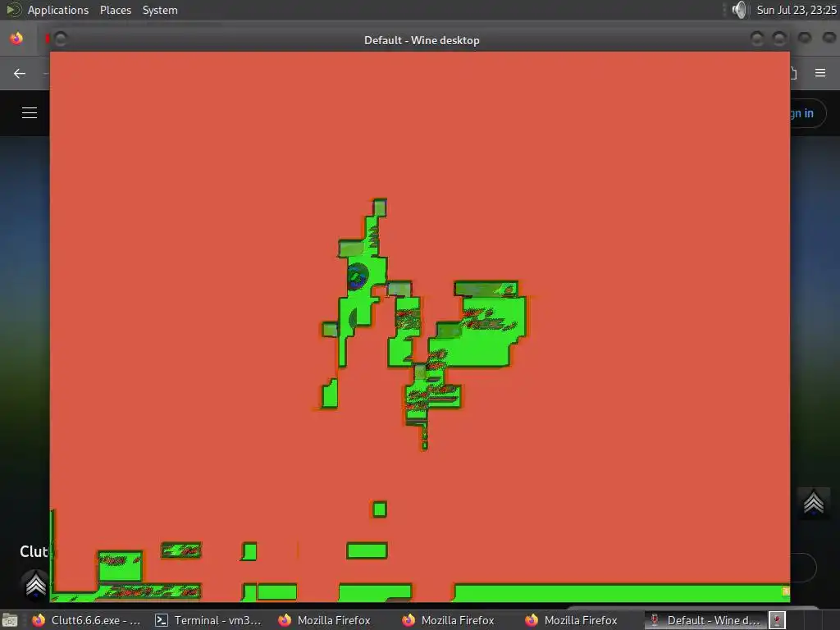
Task: Open the website's hamburger navigation menu
Action: [x=30, y=113]
